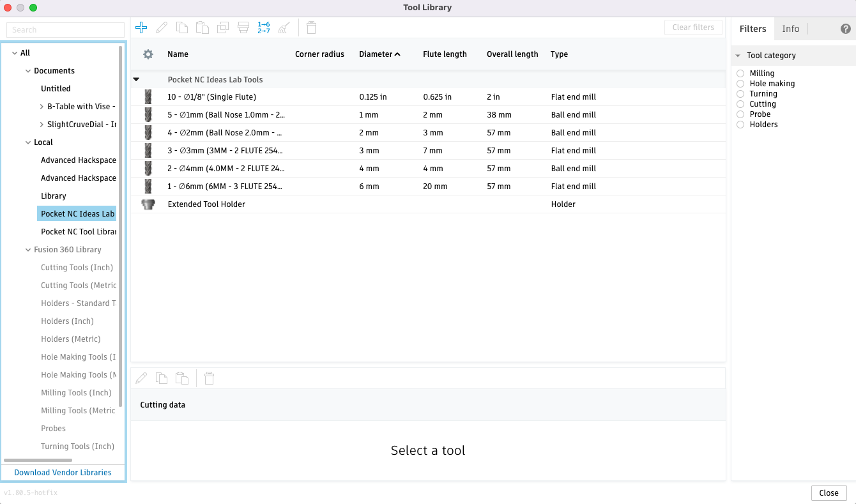Select the Milling tool category filter
Image resolution: width=856 pixels, height=504 pixels.
[x=741, y=73]
